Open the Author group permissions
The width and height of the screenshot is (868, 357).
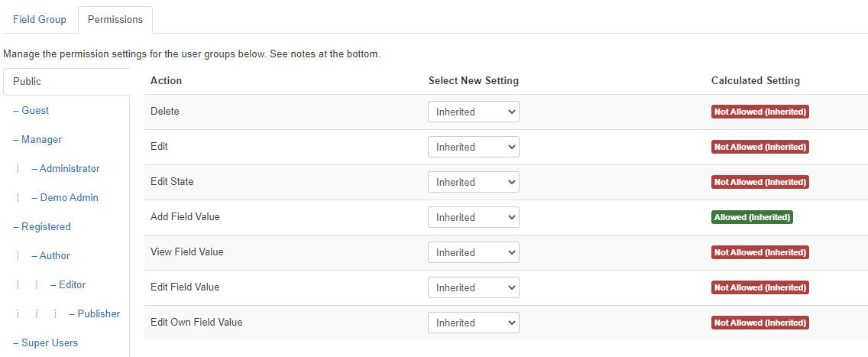click(x=54, y=255)
